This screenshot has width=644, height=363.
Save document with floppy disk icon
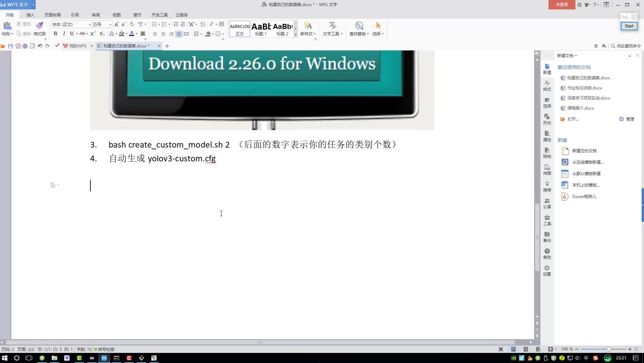10,46
